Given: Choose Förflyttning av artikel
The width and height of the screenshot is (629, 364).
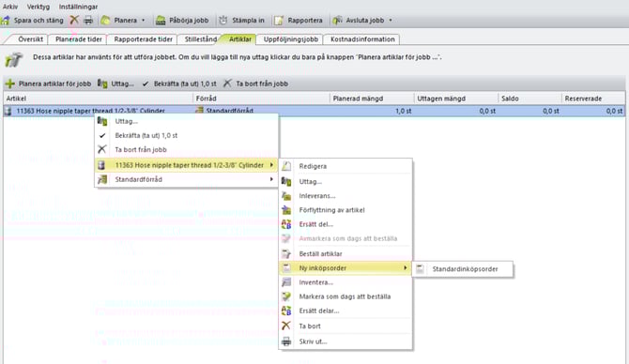Looking at the screenshot, I should click(345, 210).
